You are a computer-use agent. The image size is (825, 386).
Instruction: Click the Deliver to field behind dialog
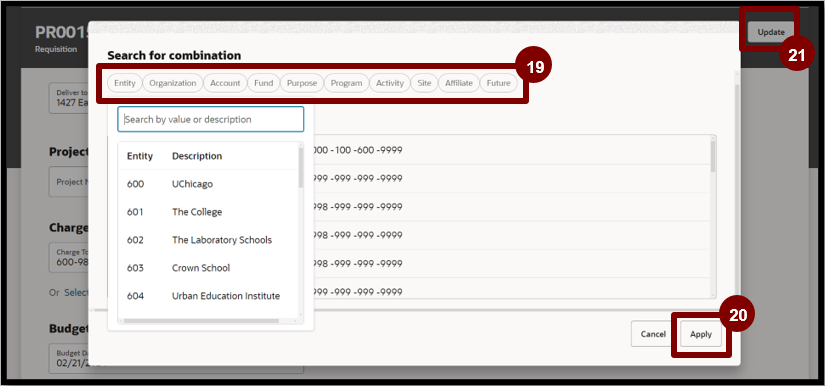69,98
